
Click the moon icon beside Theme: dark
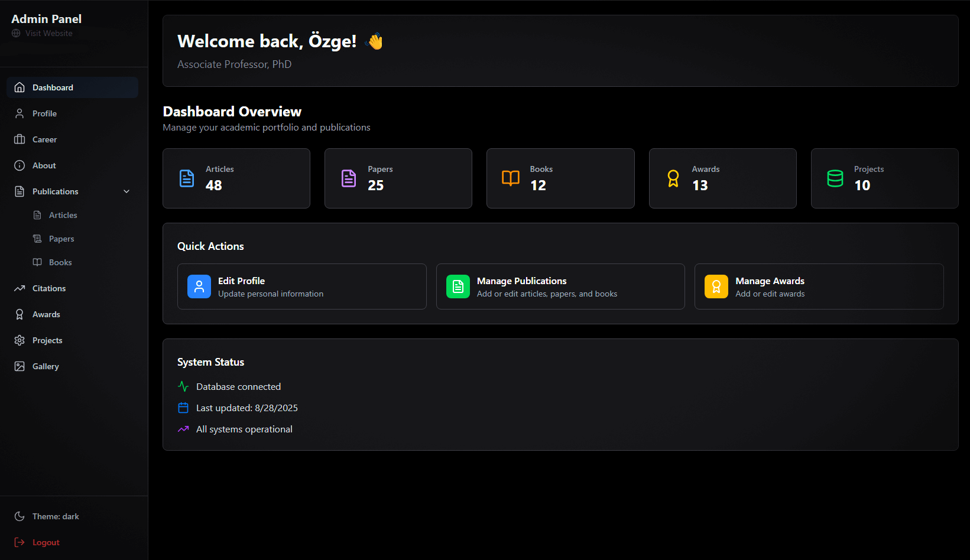tap(20, 516)
